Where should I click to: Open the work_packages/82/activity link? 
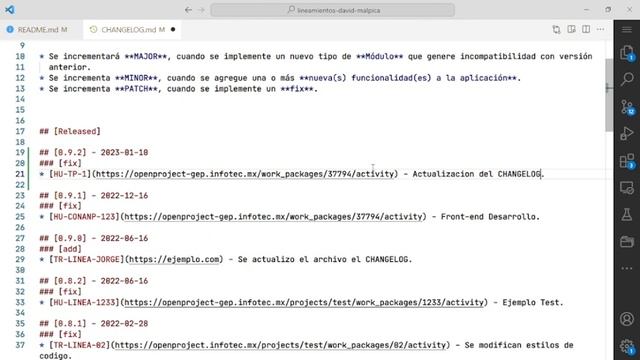280,345
